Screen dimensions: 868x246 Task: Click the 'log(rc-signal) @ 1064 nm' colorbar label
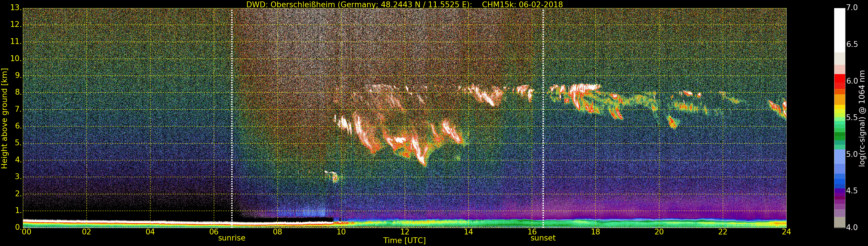coord(862,118)
